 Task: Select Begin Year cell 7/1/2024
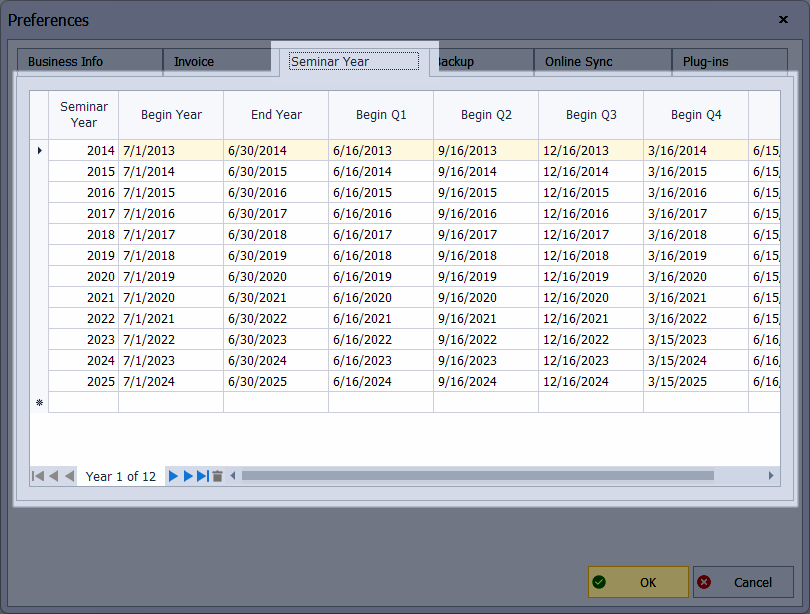pos(171,382)
